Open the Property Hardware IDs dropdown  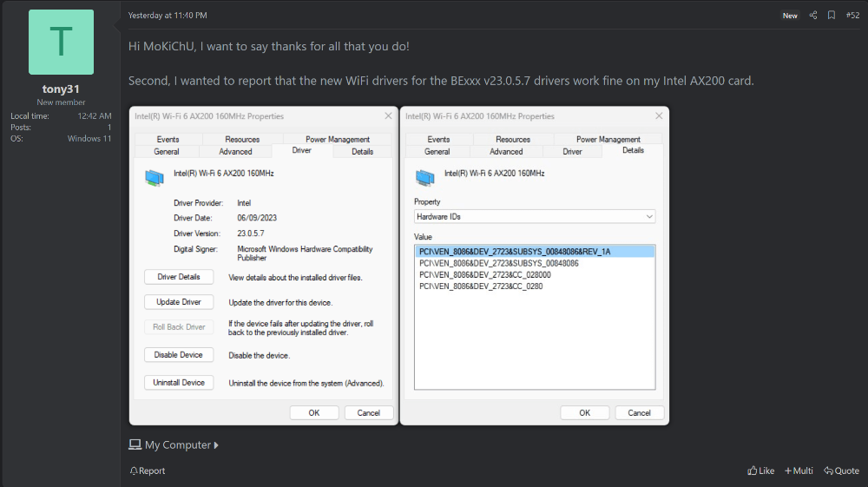[x=534, y=216]
